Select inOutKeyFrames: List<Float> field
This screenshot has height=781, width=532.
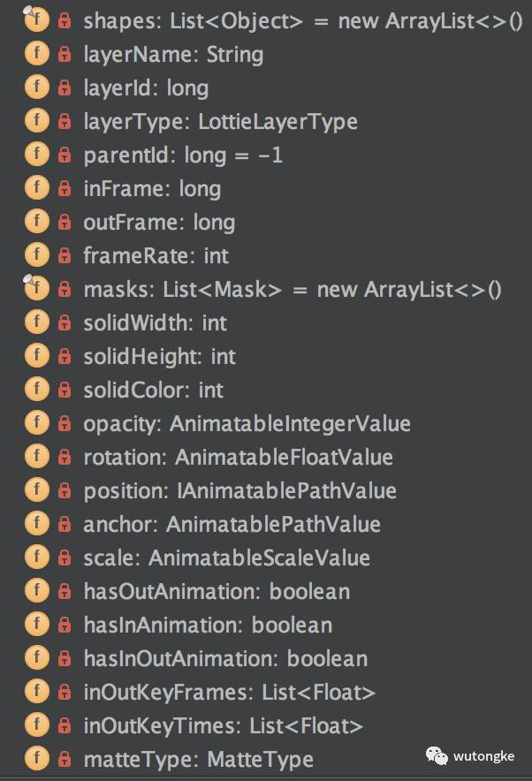(x=229, y=692)
